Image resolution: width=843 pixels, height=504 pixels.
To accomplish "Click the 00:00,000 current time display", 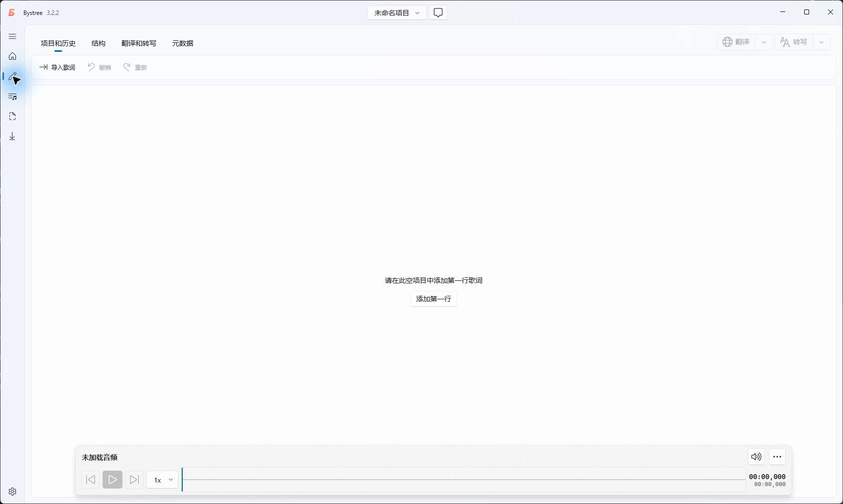I will (x=767, y=477).
